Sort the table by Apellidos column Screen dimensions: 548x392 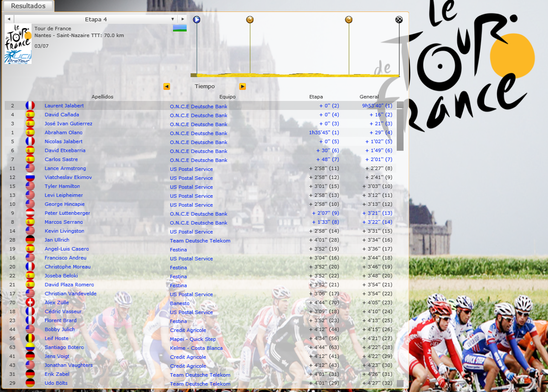(x=102, y=97)
